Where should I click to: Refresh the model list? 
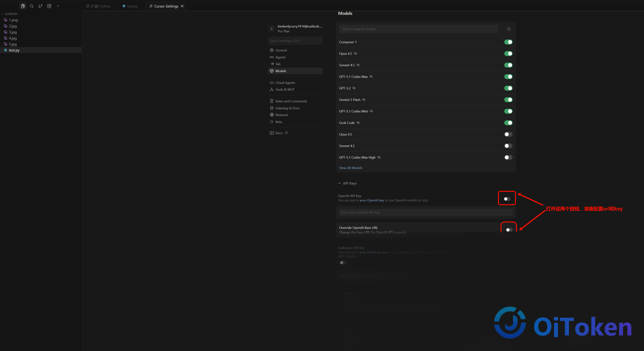509,29
